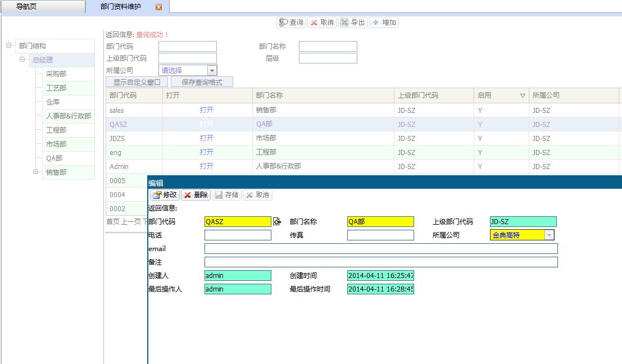Expand the 销售部 tree node
The height and width of the screenshot is (364, 622).
36,172
